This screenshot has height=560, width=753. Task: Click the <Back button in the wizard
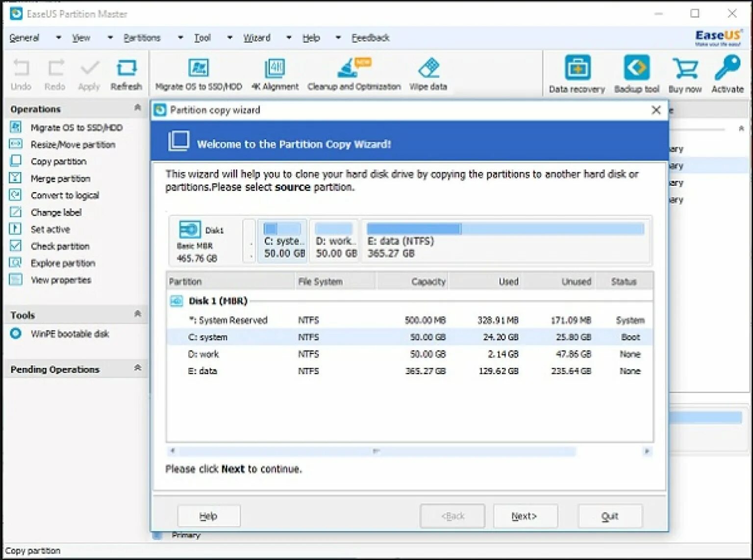[452, 516]
